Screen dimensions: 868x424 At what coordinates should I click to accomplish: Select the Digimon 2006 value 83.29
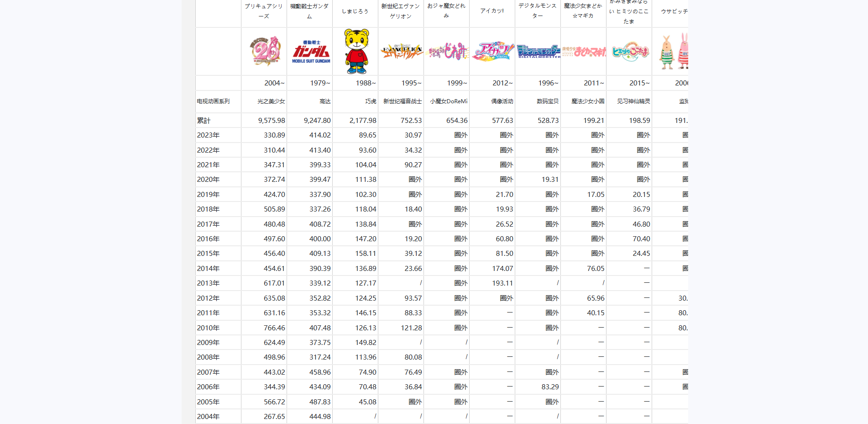550,387
